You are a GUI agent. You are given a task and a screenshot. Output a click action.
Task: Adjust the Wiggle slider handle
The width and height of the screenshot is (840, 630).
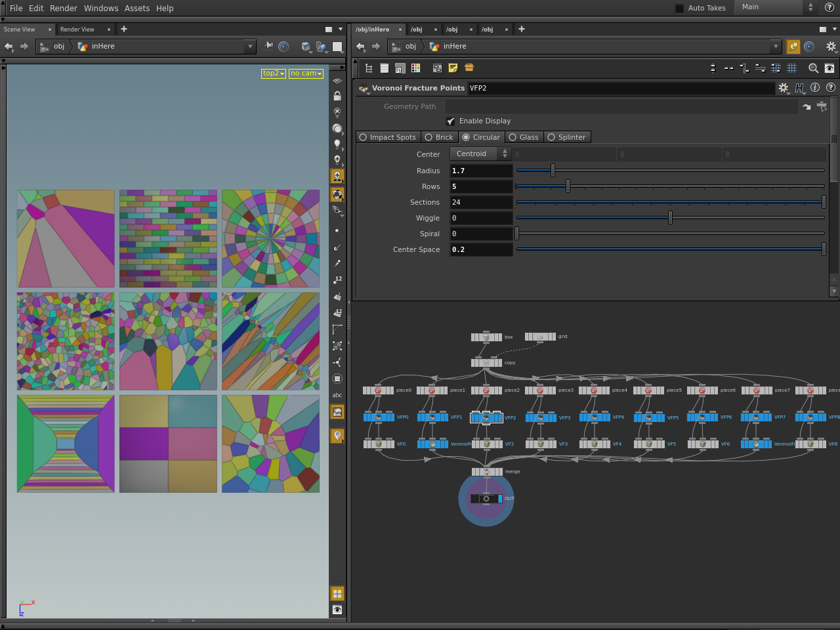tap(670, 218)
